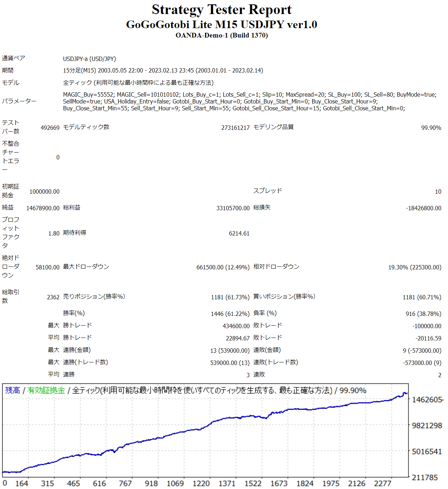Select the 最大ドローダウン label
The image size is (448, 489).
(x=86, y=266)
